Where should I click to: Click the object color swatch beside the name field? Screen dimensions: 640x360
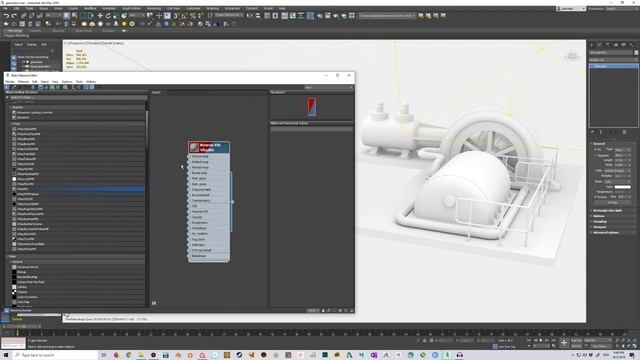pyautogui.click(x=636, y=53)
